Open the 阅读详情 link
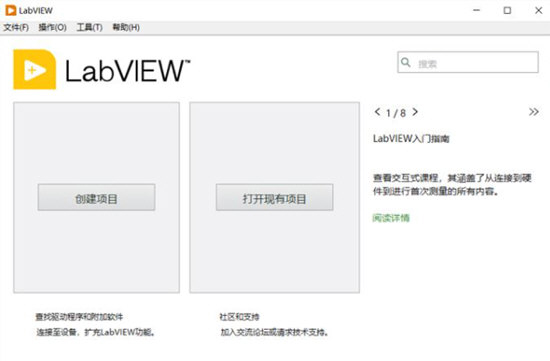The height and width of the screenshot is (361, 550). (391, 218)
